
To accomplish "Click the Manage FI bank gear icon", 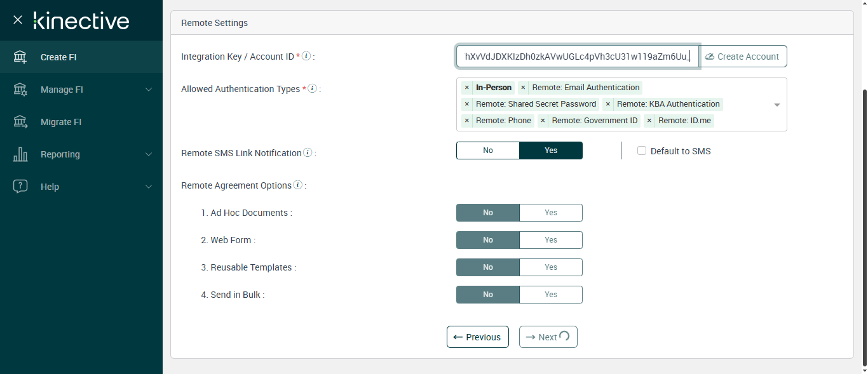I will click(20, 90).
